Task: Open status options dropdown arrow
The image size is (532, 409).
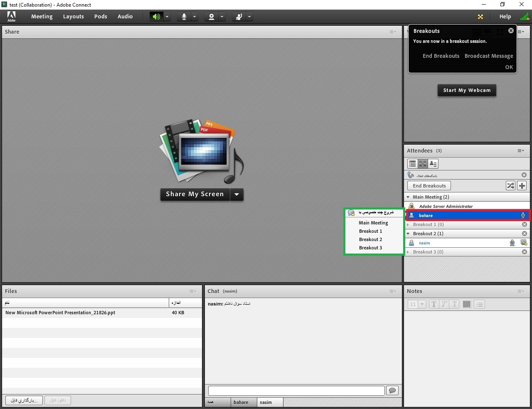Action: pyautogui.click(x=249, y=17)
